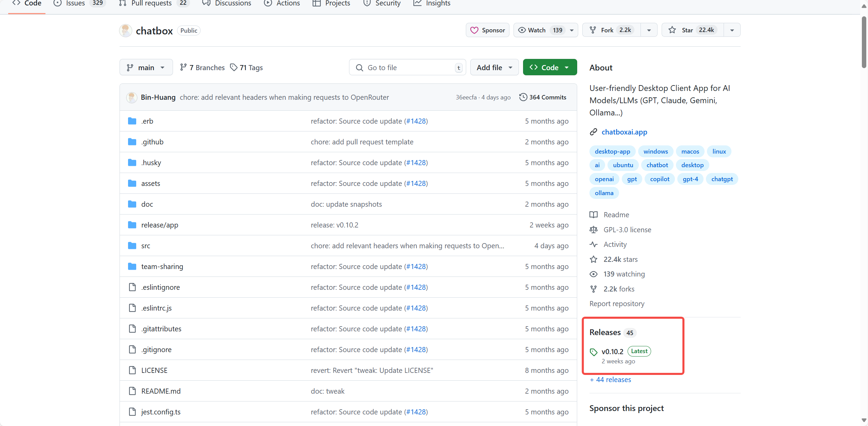This screenshot has width=868, height=426.
Task: Click the vertical page scrollbar thumb
Action: [x=864, y=42]
